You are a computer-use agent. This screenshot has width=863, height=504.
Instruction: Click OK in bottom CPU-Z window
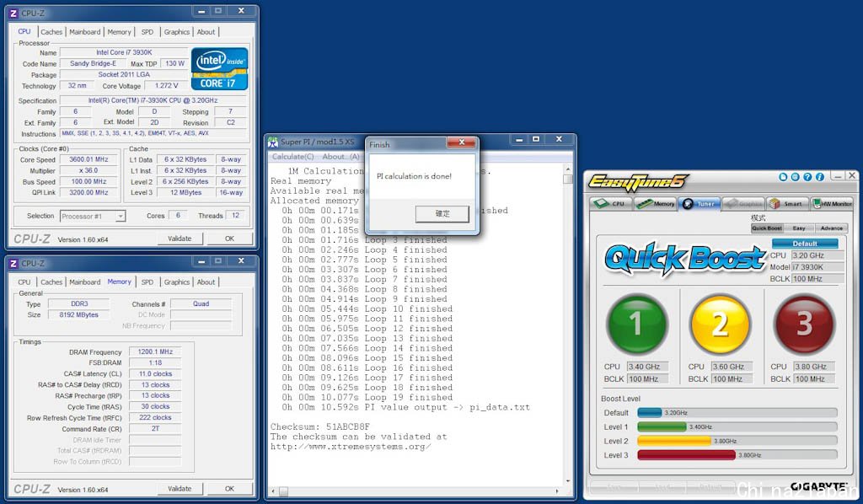coord(229,489)
